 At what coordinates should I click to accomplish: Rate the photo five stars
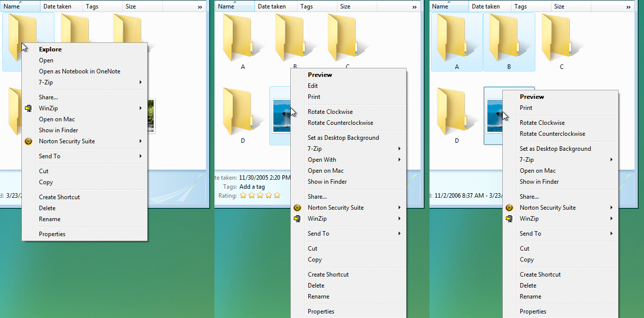(277, 195)
